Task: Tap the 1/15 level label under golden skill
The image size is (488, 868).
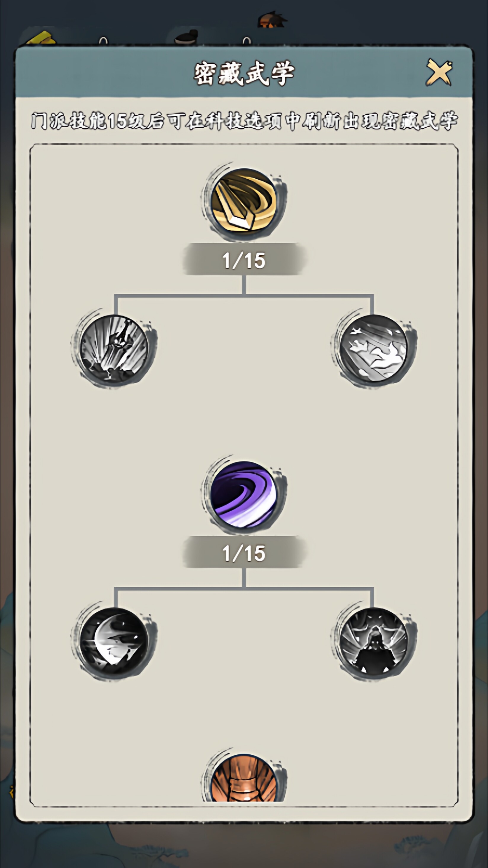Action: click(x=244, y=260)
